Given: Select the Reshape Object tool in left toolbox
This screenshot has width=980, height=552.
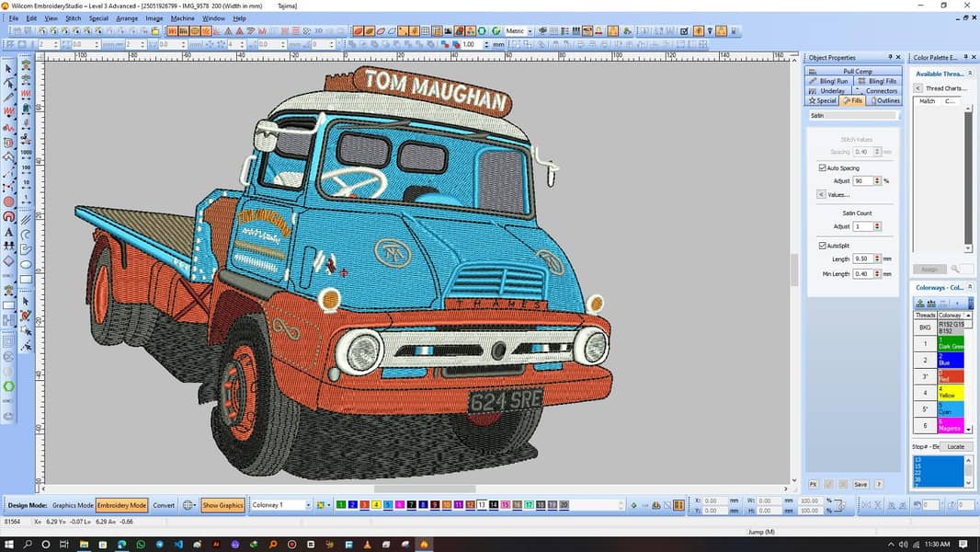Looking at the screenshot, I should tap(9, 83).
